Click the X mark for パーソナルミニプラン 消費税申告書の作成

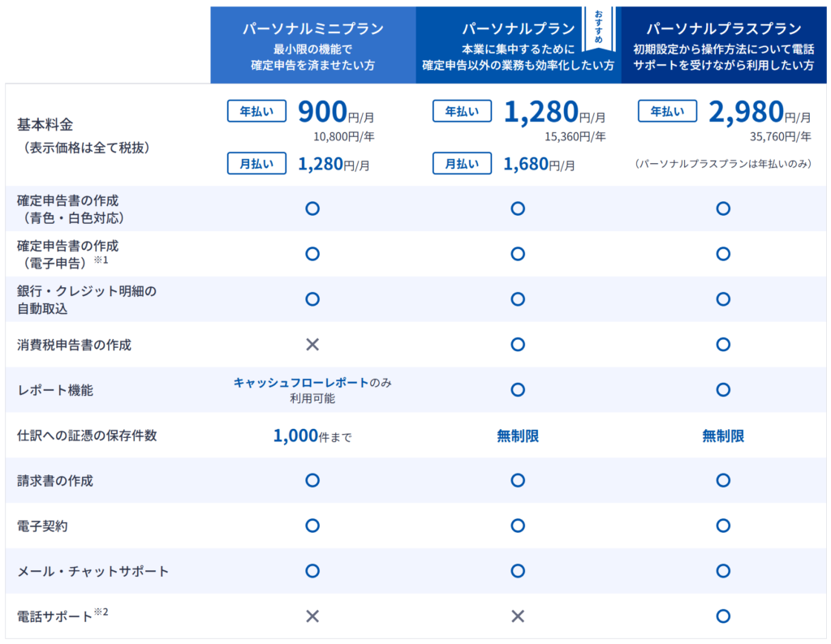pos(312,345)
